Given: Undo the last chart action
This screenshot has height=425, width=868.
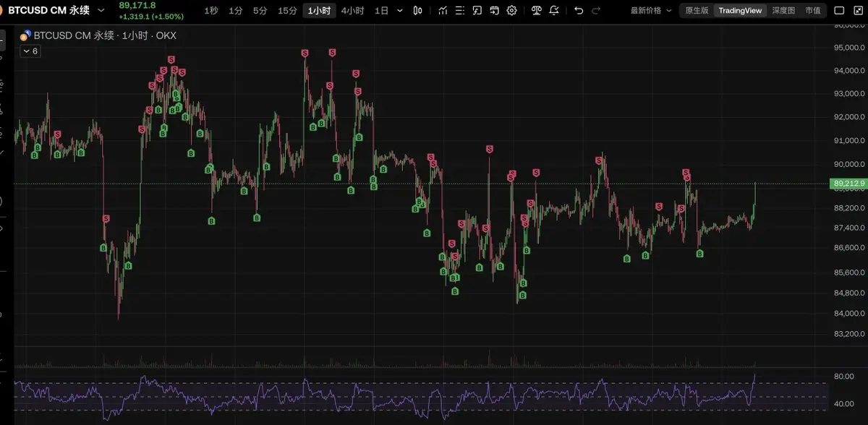Looking at the screenshot, I should pyautogui.click(x=579, y=11).
